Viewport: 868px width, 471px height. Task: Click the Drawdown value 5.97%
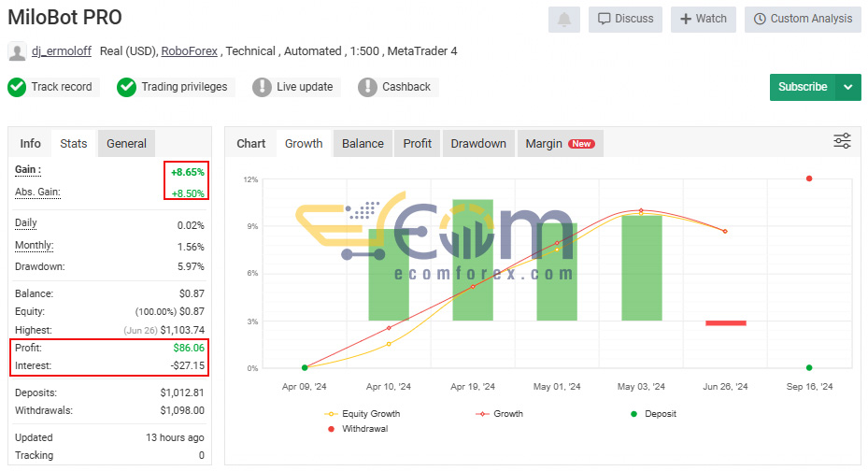click(x=191, y=266)
